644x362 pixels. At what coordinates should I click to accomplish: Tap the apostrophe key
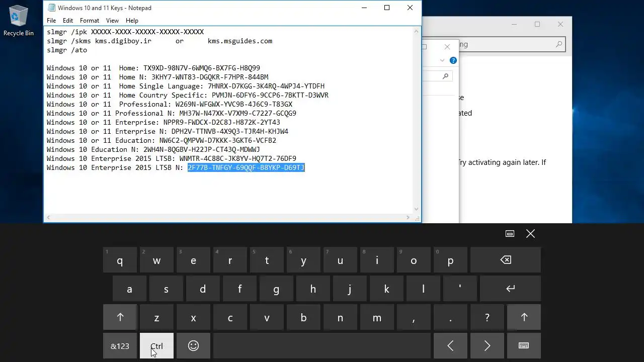click(460, 289)
